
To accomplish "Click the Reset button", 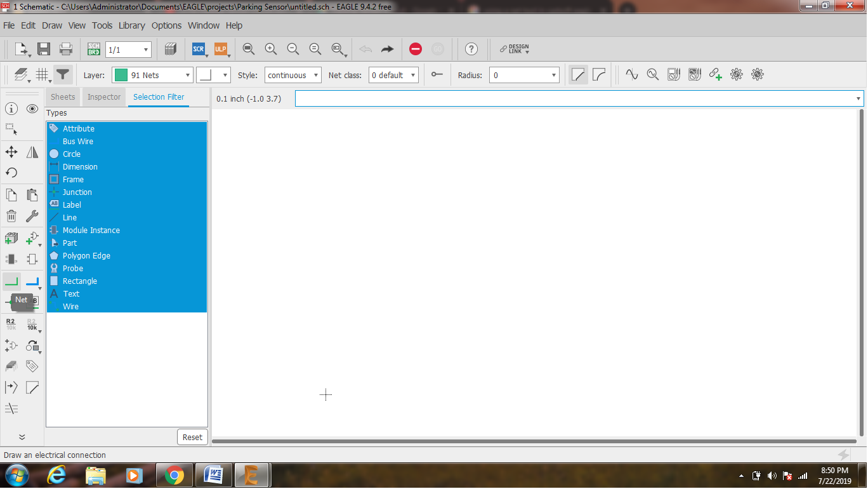I will tap(192, 437).
